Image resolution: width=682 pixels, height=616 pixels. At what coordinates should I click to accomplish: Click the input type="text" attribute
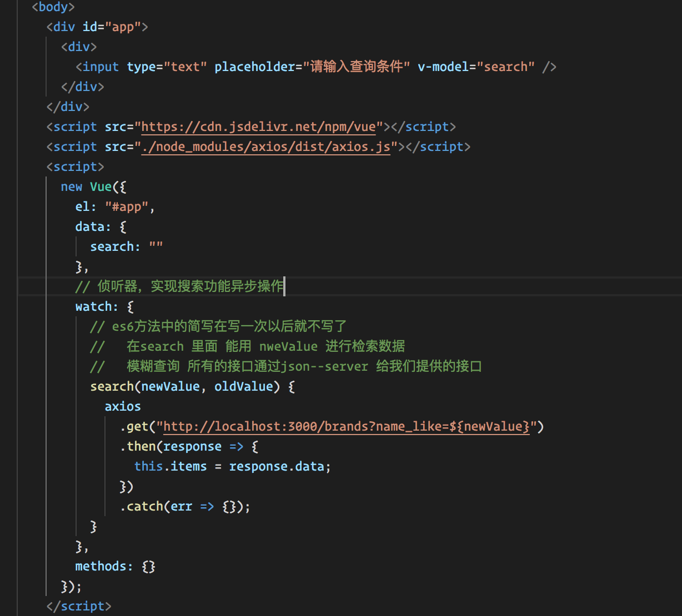[x=167, y=67]
